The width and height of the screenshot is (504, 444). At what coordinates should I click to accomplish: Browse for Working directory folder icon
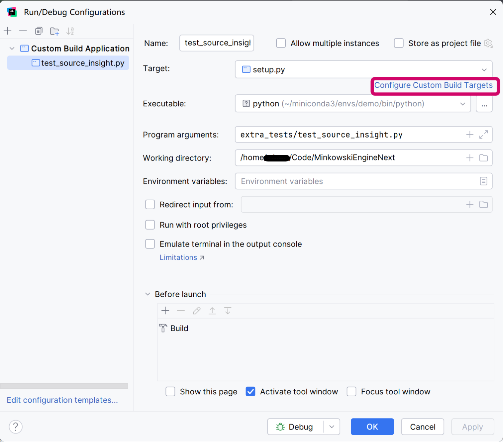tap(483, 158)
